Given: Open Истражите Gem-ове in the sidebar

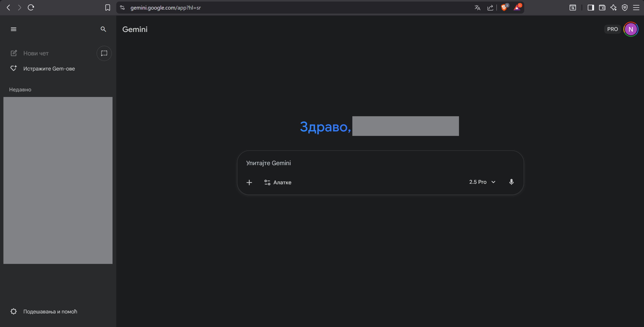Looking at the screenshot, I should click(x=49, y=69).
